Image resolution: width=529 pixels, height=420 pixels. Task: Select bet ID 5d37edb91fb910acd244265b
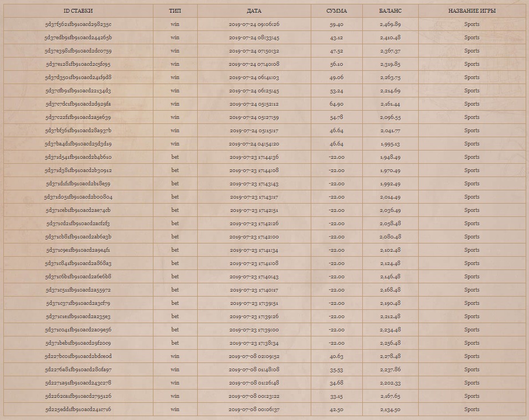point(78,38)
